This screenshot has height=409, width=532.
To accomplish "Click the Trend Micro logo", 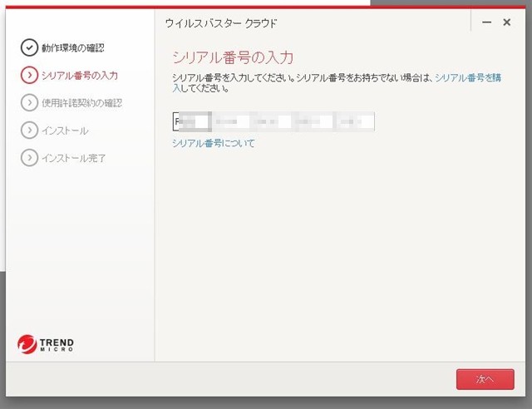I will (46, 344).
